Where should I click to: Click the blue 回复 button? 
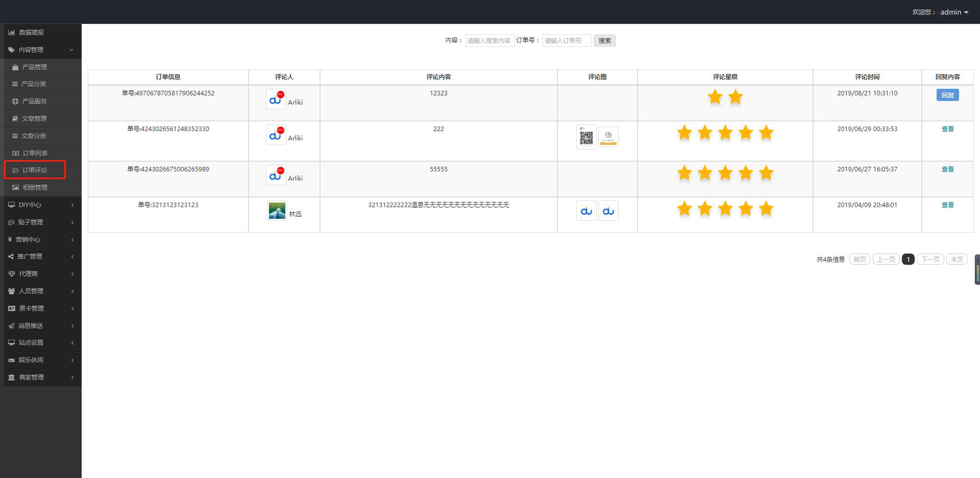pos(947,95)
